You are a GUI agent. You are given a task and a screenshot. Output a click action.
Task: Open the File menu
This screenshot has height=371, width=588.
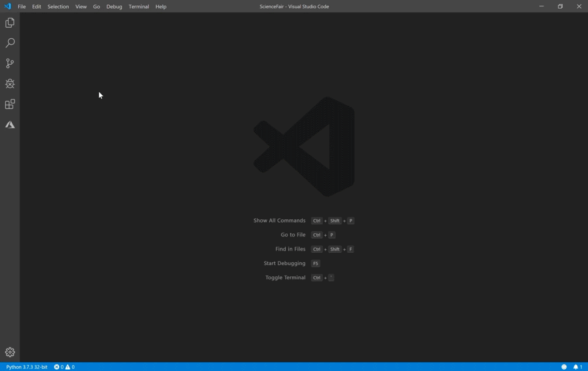[x=22, y=6]
